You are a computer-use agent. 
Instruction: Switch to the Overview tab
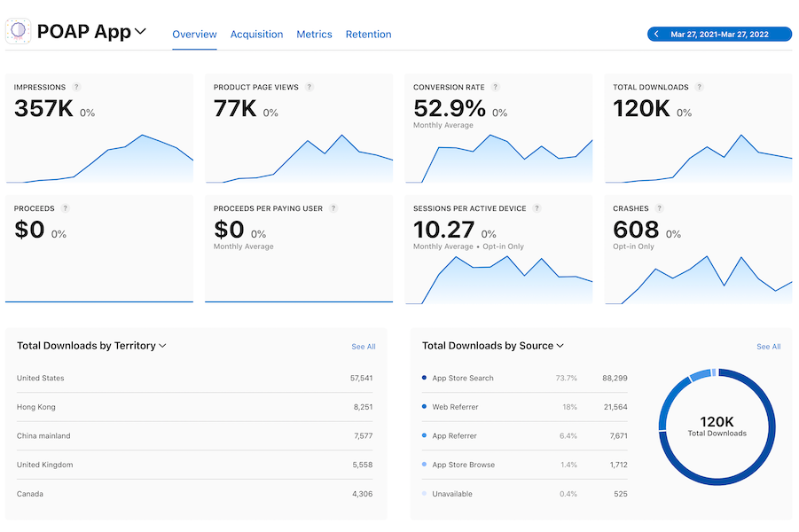tap(194, 35)
